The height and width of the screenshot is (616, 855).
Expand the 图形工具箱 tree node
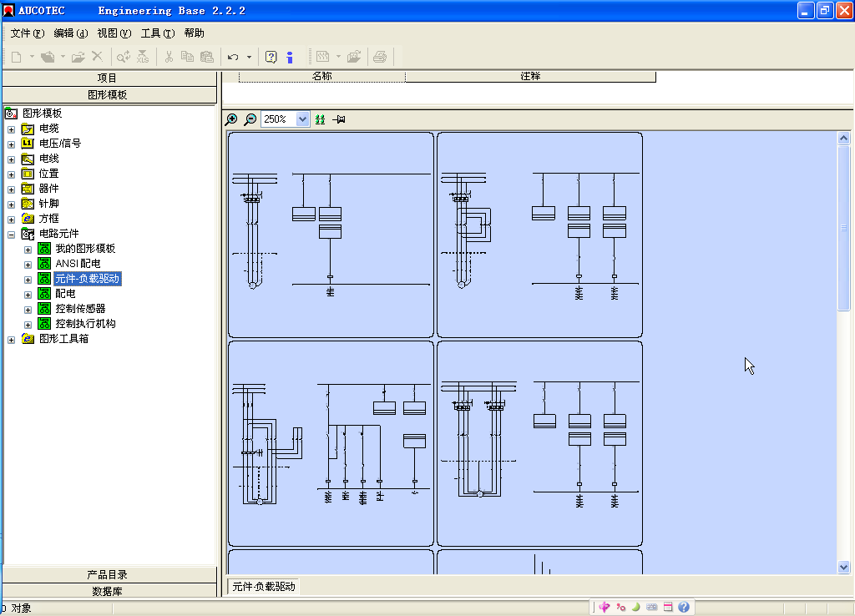[11, 341]
